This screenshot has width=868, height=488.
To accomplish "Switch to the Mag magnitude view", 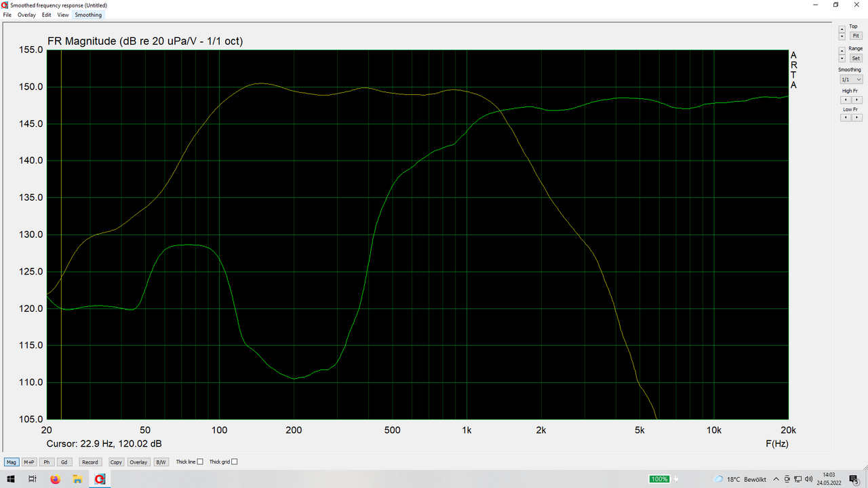I will (x=12, y=462).
